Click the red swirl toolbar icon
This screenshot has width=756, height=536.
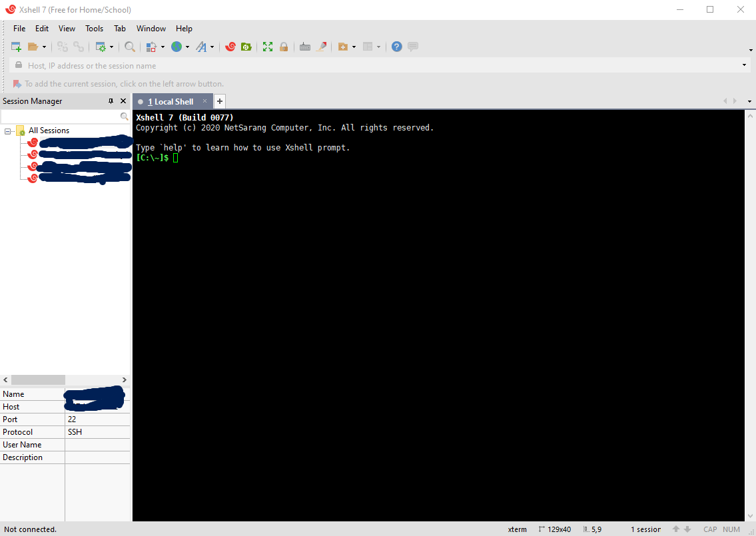point(230,47)
